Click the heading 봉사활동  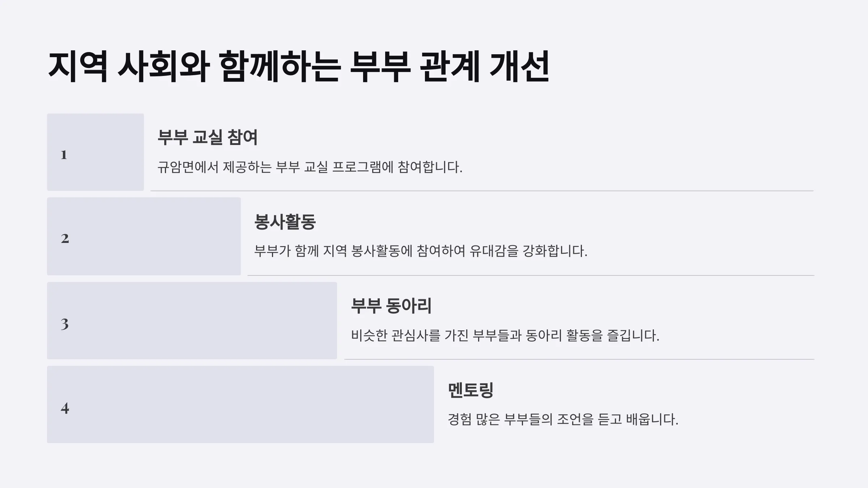tap(285, 222)
